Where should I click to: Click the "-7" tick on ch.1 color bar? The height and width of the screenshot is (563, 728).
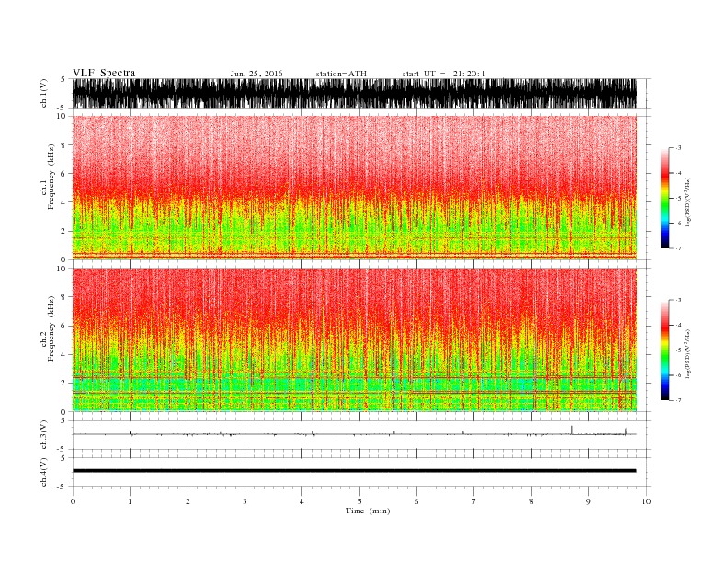coord(677,248)
